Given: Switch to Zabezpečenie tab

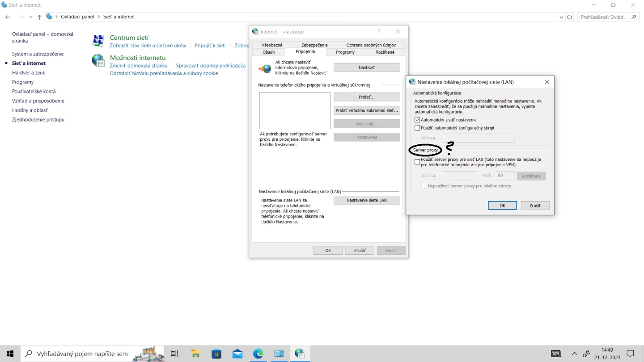Looking at the screenshot, I should 314,45.
